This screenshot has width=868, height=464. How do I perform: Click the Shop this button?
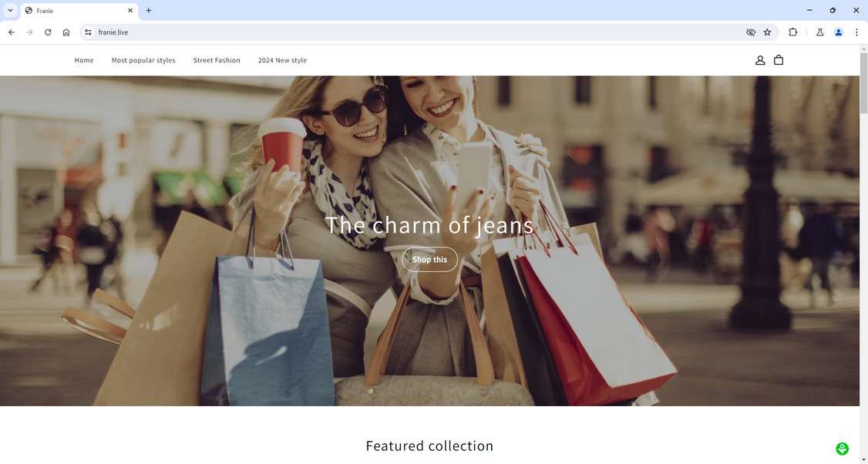[x=429, y=259]
